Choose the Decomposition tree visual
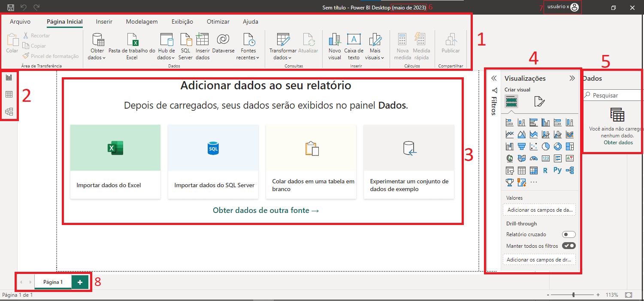644x301 pixels. coord(569,170)
